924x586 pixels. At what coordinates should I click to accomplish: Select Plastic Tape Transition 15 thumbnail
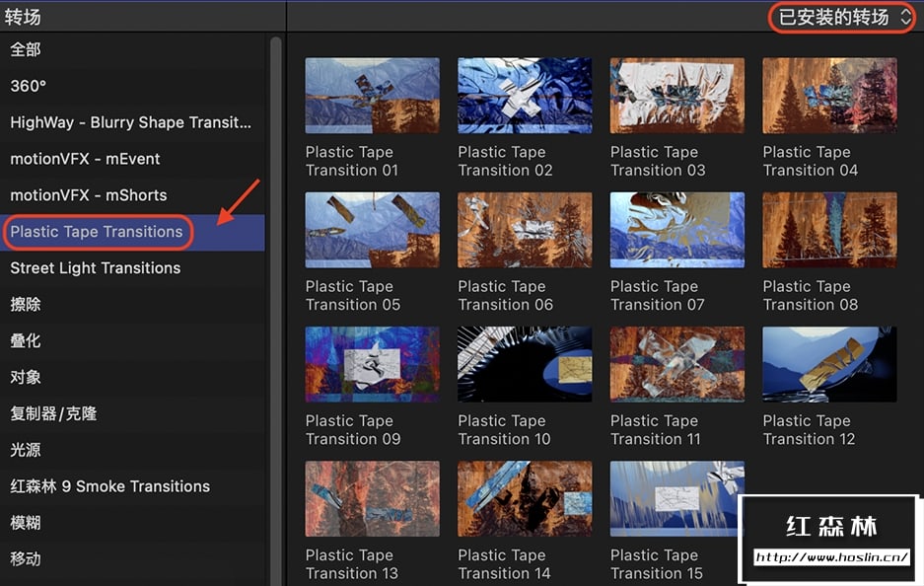[677, 499]
